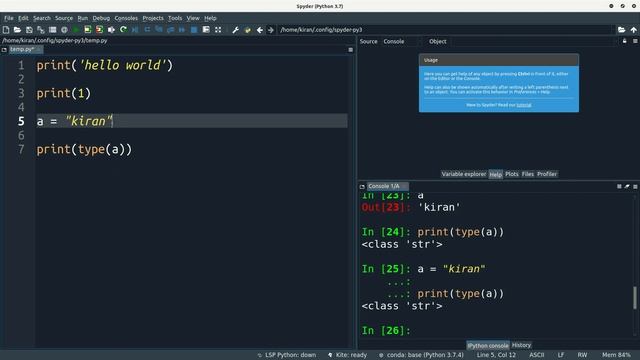This screenshot has height=360, width=640.
Task: Toggle fullscreen mode with four-corner icon
Action: click(x=218, y=30)
